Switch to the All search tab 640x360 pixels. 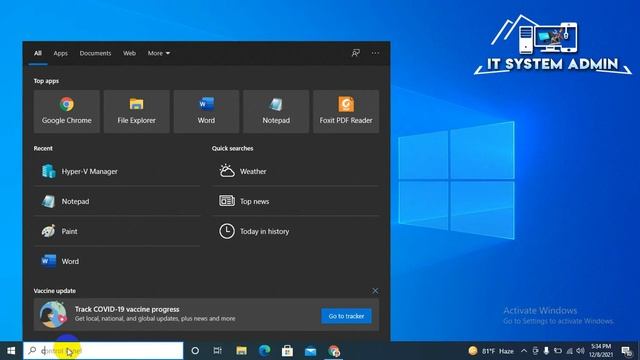[38, 53]
